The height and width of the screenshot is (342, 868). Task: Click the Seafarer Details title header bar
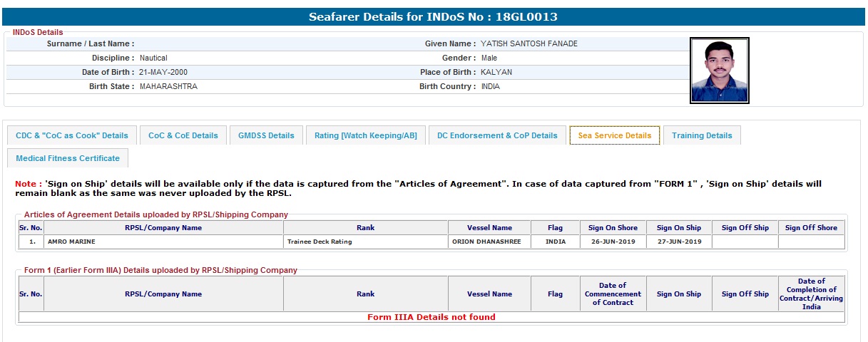(x=433, y=17)
